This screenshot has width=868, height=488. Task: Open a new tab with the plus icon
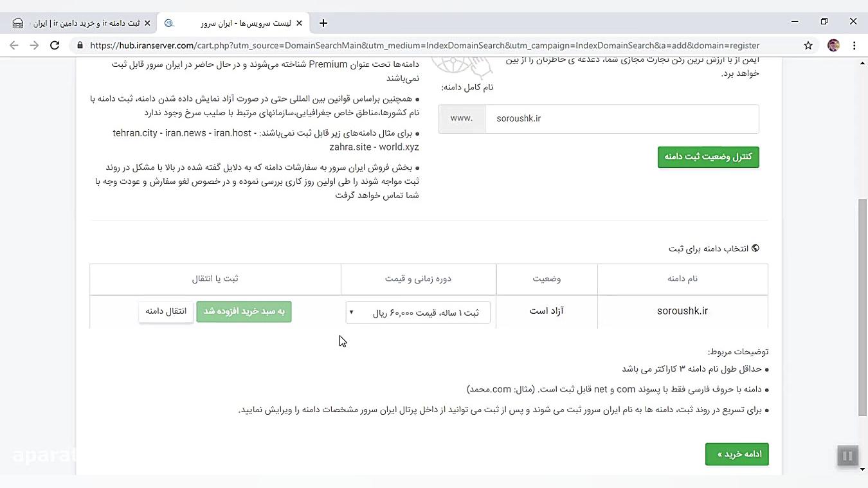click(323, 23)
